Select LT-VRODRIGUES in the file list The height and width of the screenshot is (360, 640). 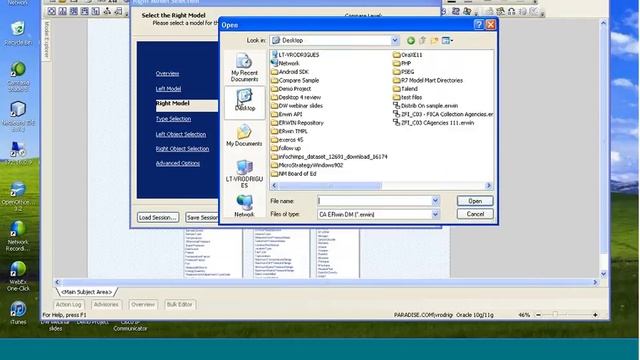(295, 55)
